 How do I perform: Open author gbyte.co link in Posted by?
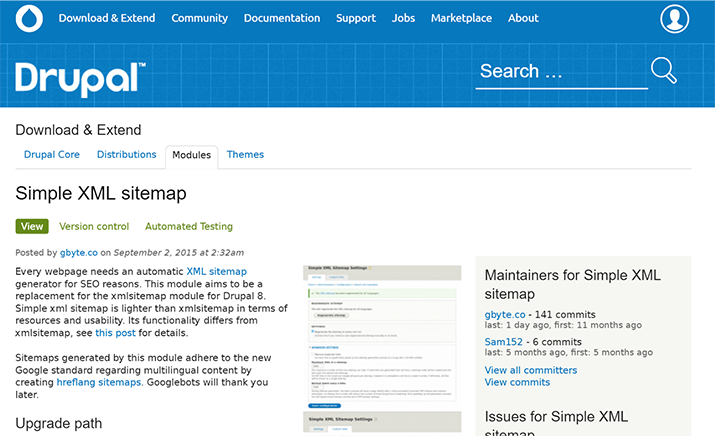tap(79, 253)
